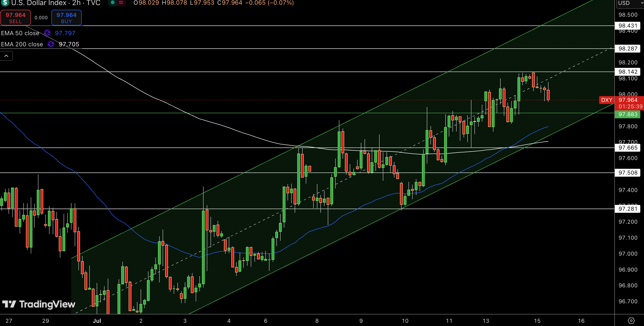Select the EMA 50 close legend
Screen dimensions: 644x326
pyautogui.click(x=20, y=33)
